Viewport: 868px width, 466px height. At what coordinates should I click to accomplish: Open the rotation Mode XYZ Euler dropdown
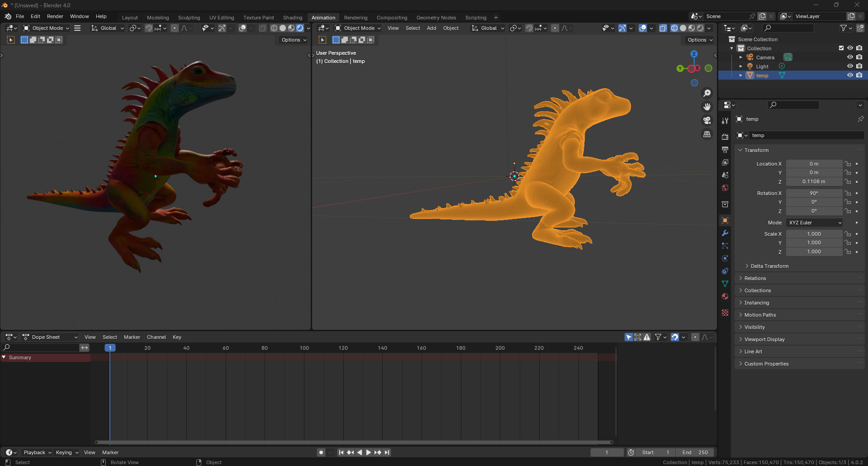815,223
